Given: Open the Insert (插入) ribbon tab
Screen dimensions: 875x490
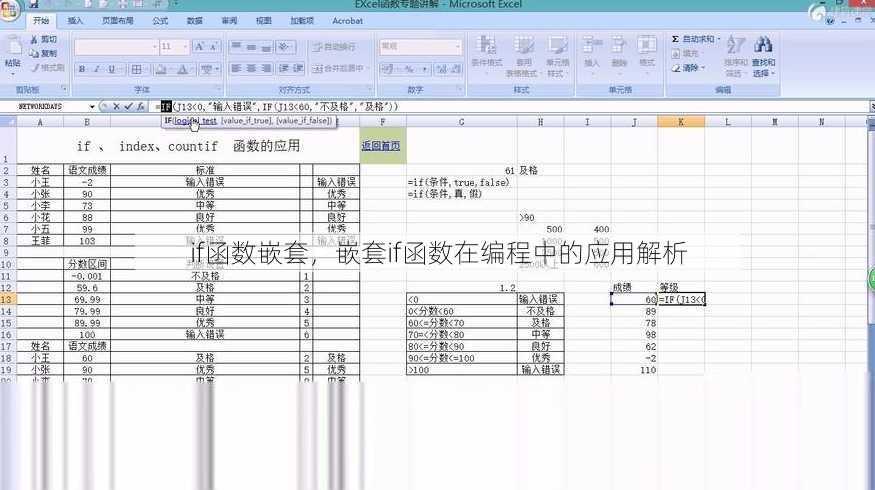Looking at the screenshot, I should tap(75, 21).
